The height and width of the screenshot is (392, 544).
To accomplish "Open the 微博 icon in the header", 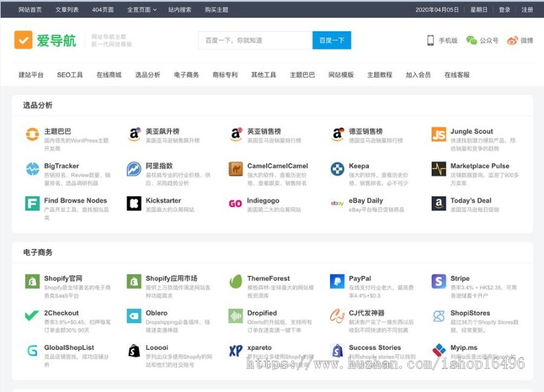I will coord(511,40).
